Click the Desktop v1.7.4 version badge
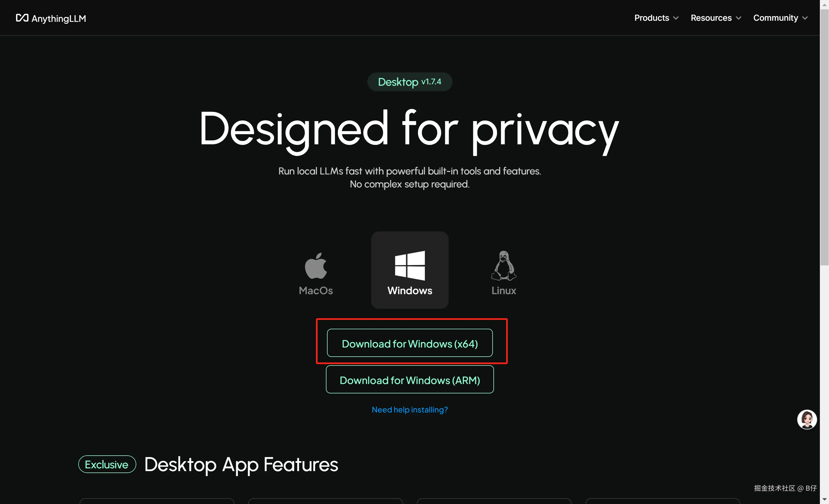Viewport: 829px width, 504px height. (x=409, y=82)
